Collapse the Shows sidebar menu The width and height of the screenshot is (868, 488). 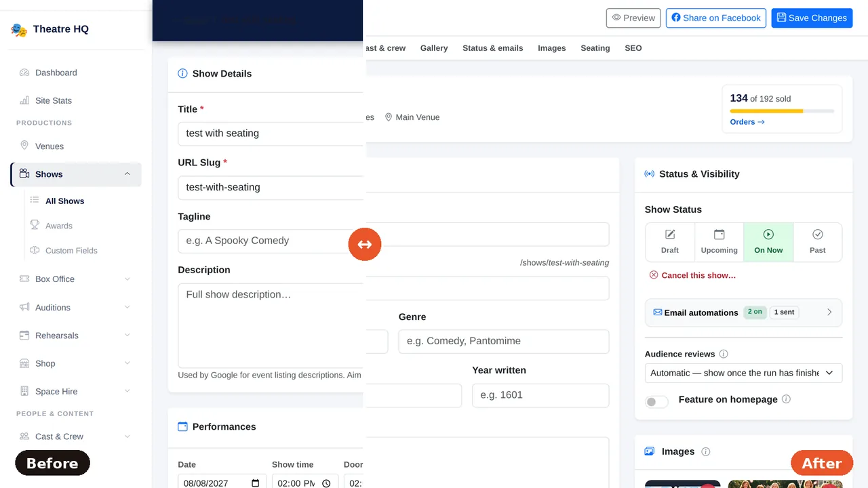coord(127,174)
